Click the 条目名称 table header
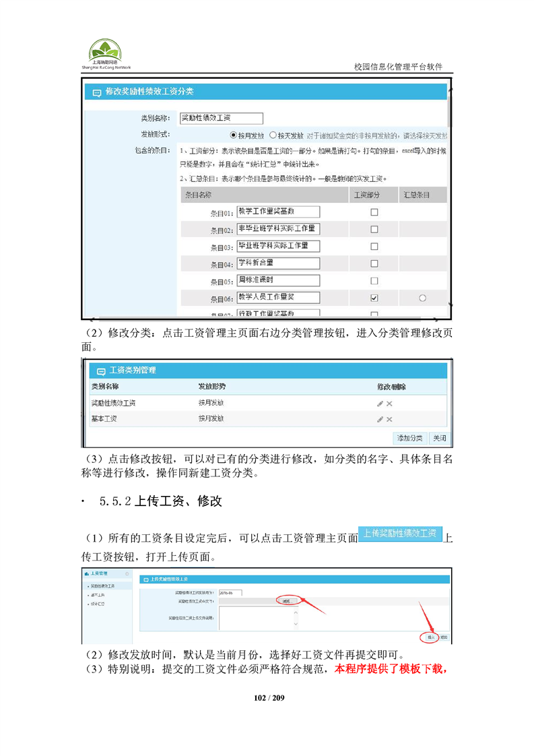This screenshot has height=756, width=534. (x=199, y=195)
